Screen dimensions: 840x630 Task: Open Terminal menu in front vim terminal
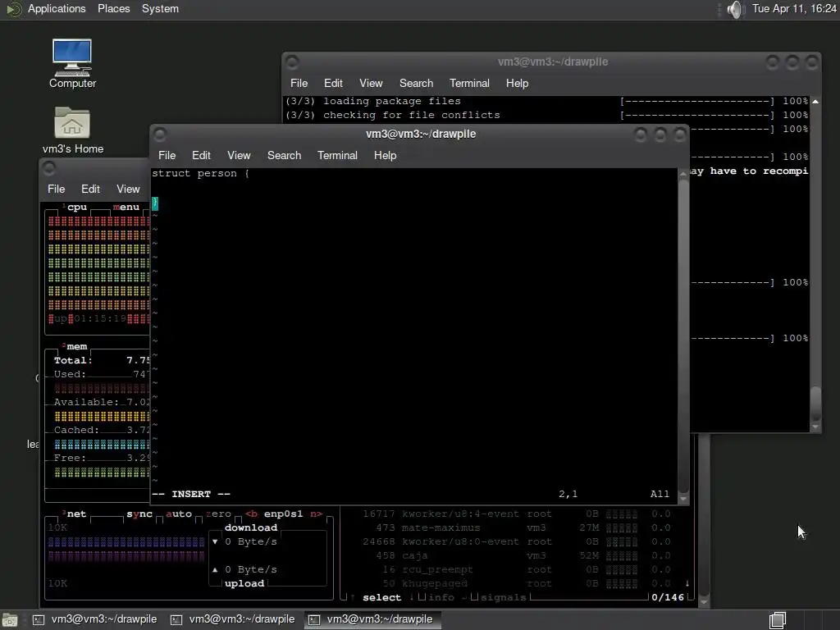point(337,155)
